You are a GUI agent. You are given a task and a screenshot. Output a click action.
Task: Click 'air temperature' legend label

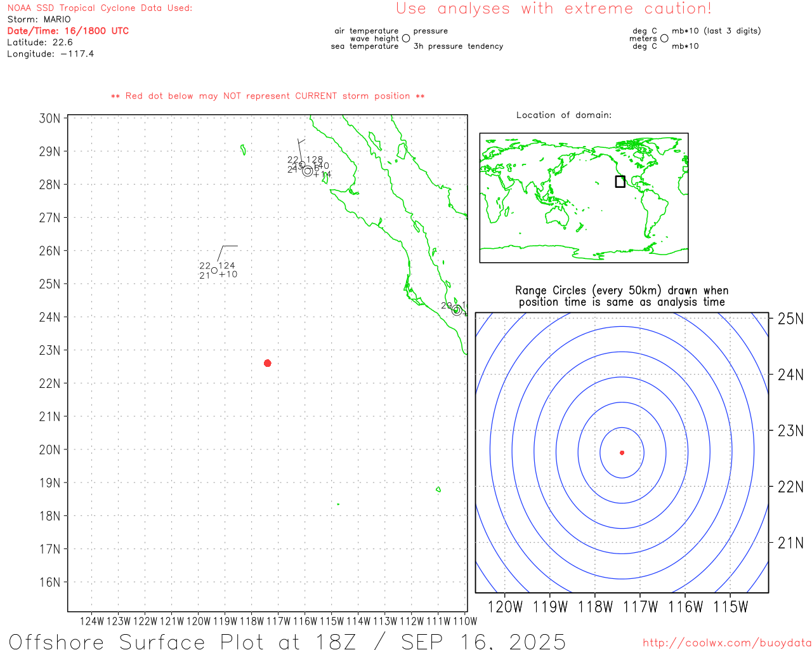tap(367, 31)
